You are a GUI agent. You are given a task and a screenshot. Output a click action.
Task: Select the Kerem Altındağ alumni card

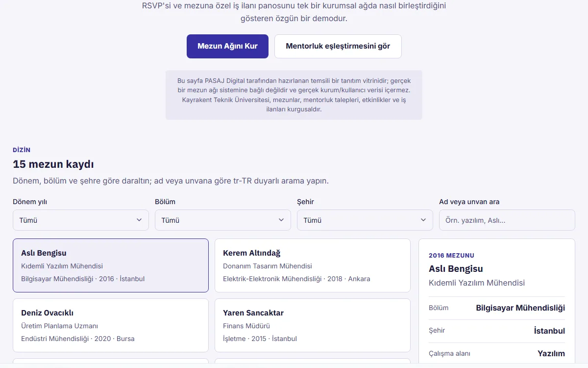click(313, 265)
